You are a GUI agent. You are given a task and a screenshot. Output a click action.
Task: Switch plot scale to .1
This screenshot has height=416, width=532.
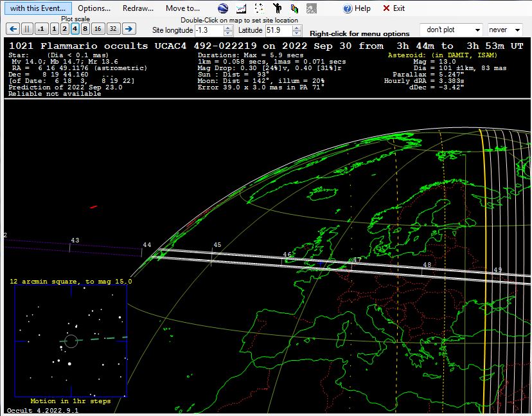tap(40, 29)
